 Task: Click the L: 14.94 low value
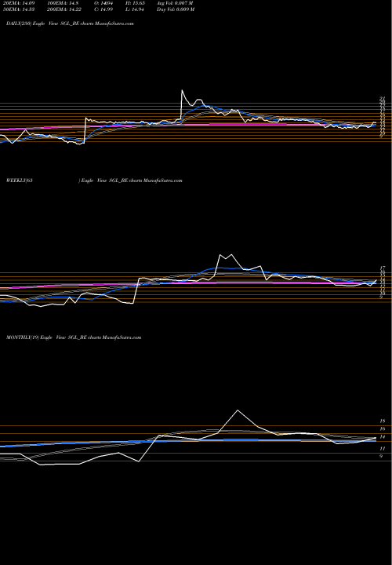point(134,9)
